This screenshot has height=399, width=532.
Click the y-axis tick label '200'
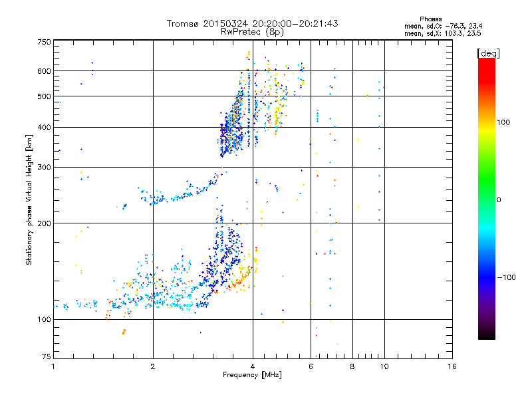44,223
